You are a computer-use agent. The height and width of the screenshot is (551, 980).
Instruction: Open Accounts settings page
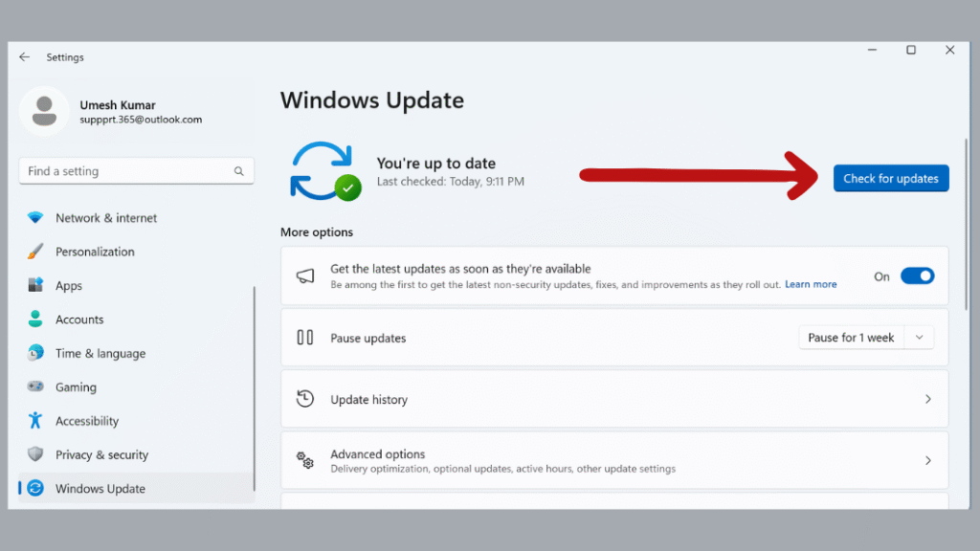(x=136, y=319)
